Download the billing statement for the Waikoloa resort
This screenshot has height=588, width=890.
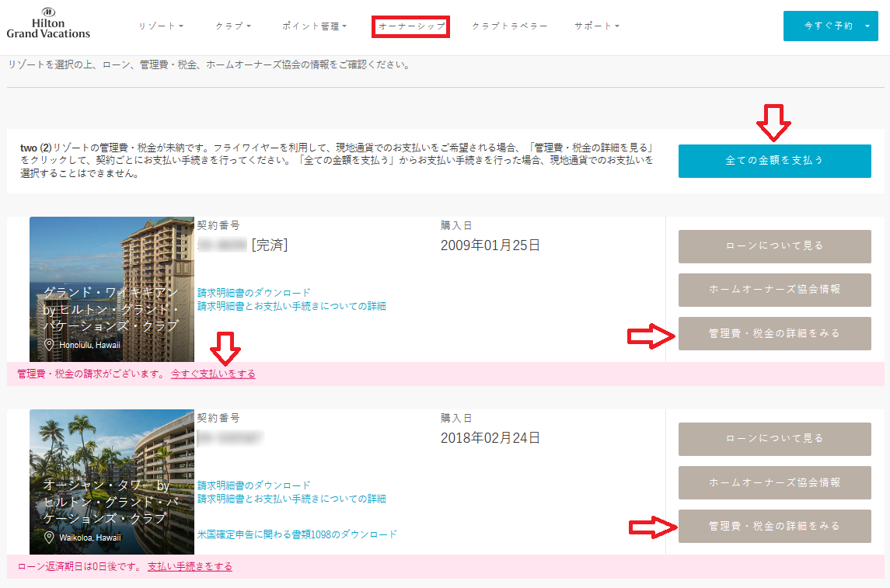pos(254,485)
